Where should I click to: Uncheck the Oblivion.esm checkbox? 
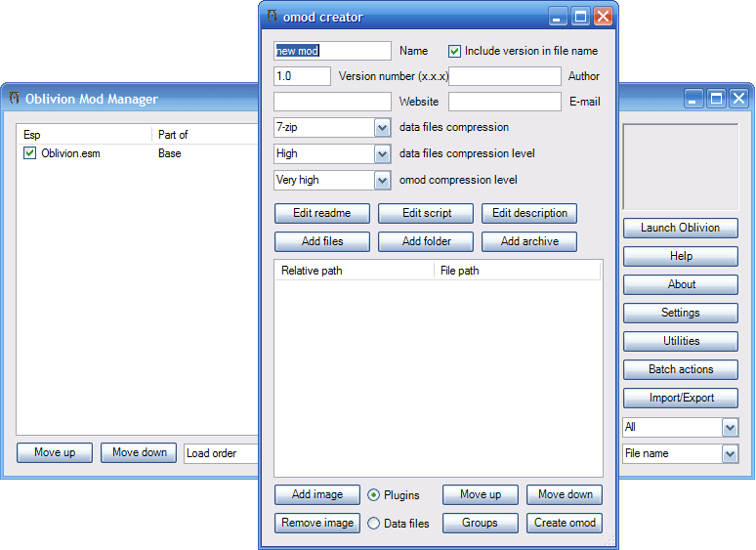click(x=29, y=153)
